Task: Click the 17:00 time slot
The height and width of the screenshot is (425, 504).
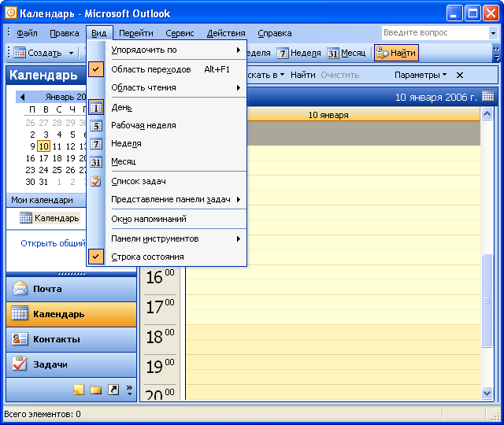Action: pyautogui.click(x=333, y=308)
